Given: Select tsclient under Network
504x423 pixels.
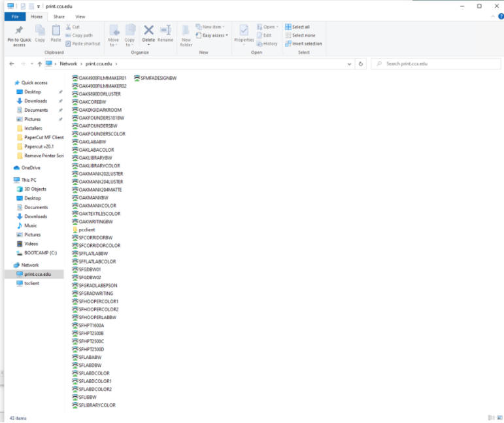Looking at the screenshot, I should 31,284.
